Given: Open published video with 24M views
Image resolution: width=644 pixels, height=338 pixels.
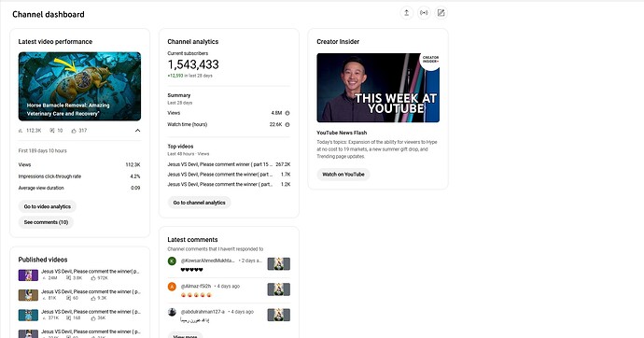Looking at the screenshot, I should coord(91,272).
